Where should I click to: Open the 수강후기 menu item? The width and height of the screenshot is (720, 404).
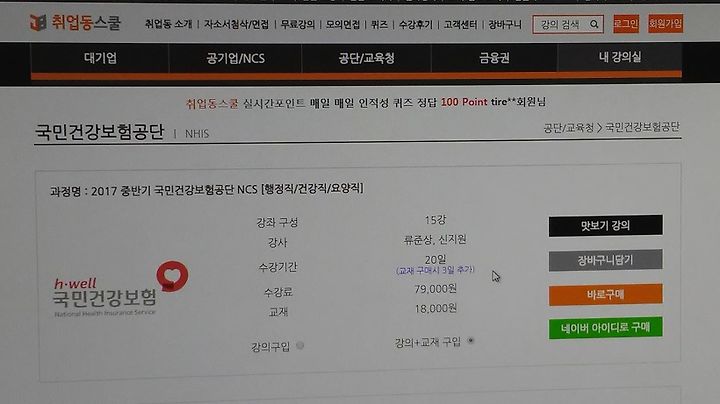416,24
